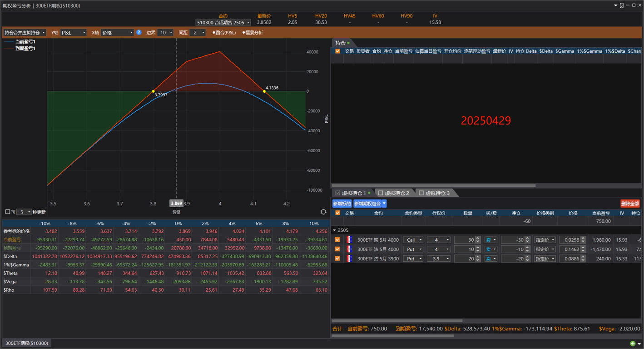The width and height of the screenshot is (644, 349).
Task: Select the 情景分析 radio option
Action: point(253,33)
